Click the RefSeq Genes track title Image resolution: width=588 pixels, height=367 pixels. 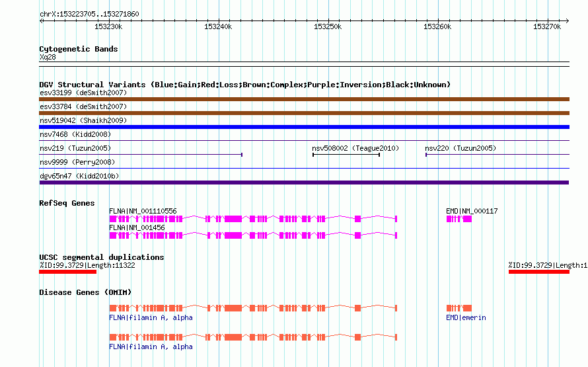click(67, 203)
